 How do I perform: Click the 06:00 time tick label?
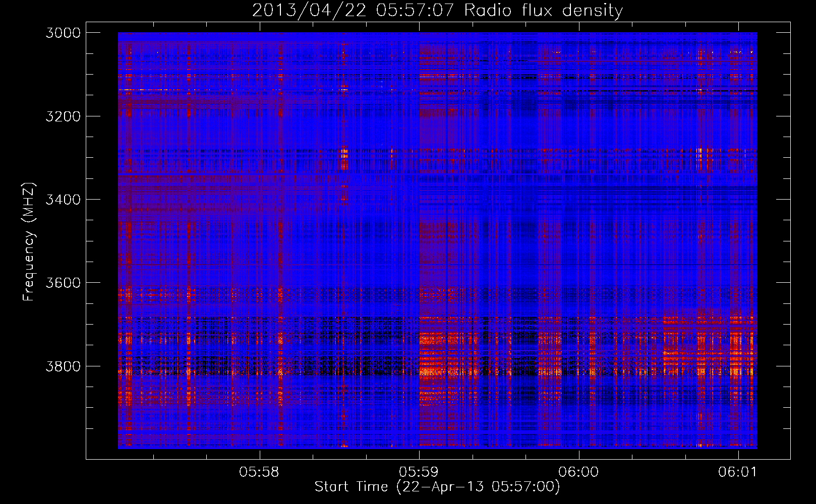click(579, 472)
